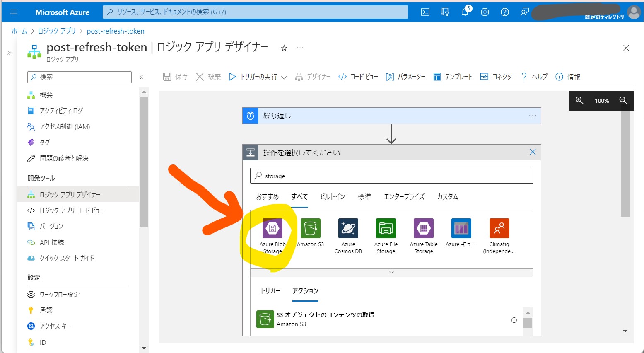644x353 pixels.
Task: Favorite post-refresh-token with the star icon
Action: 284,48
